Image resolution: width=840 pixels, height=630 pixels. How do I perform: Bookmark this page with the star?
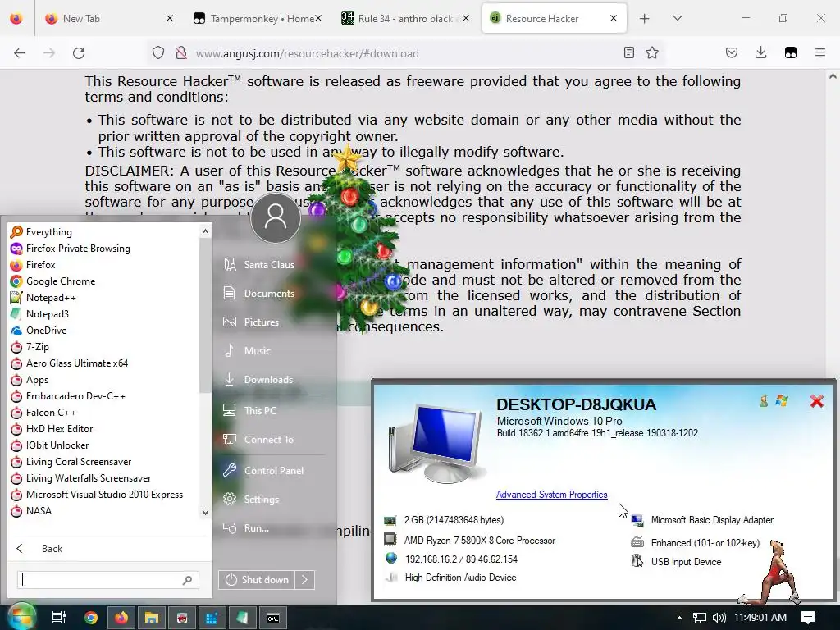click(652, 52)
